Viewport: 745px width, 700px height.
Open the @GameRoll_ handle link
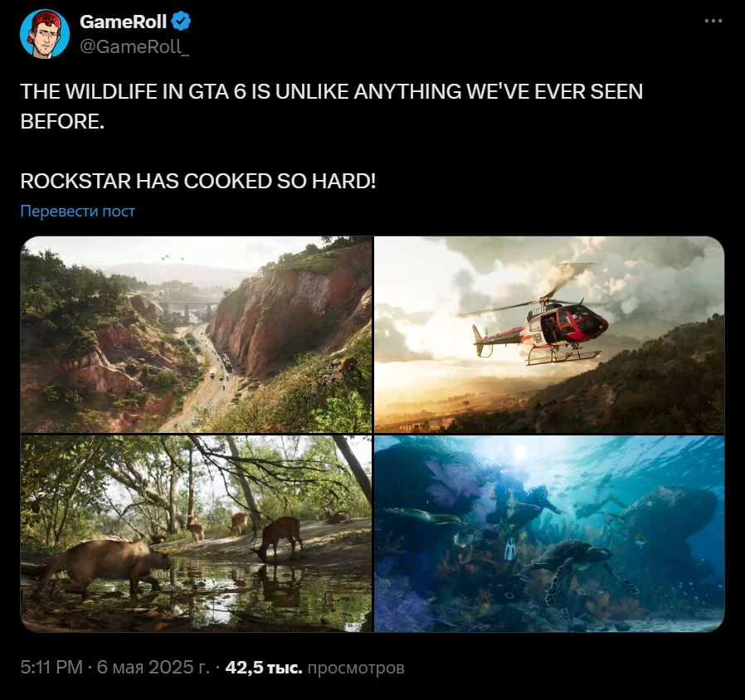(x=134, y=46)
